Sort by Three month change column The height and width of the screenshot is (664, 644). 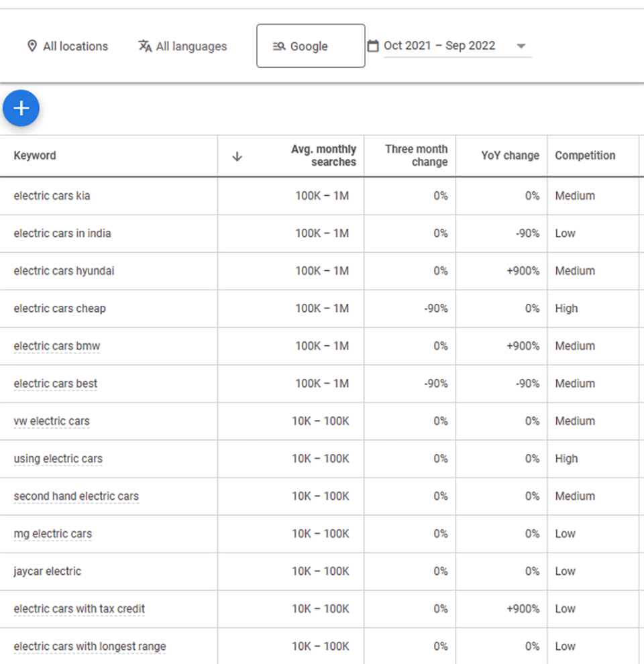[x=416, y=156]
